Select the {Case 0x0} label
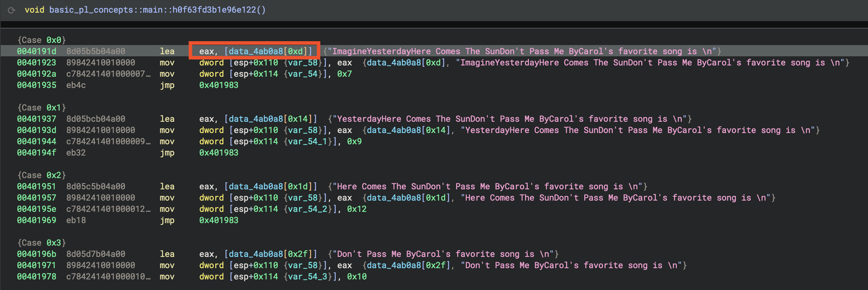868x290 pixels. click(x=42, y=40)
